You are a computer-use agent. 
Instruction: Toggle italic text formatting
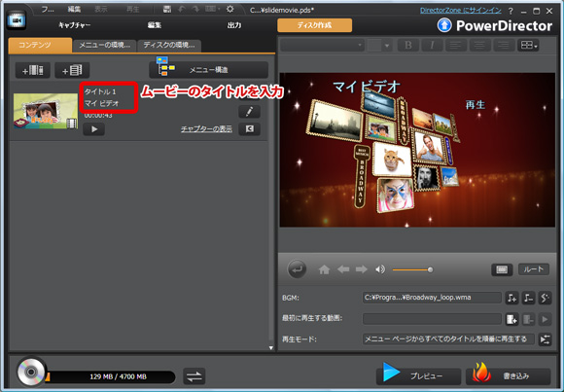(432, 46)
